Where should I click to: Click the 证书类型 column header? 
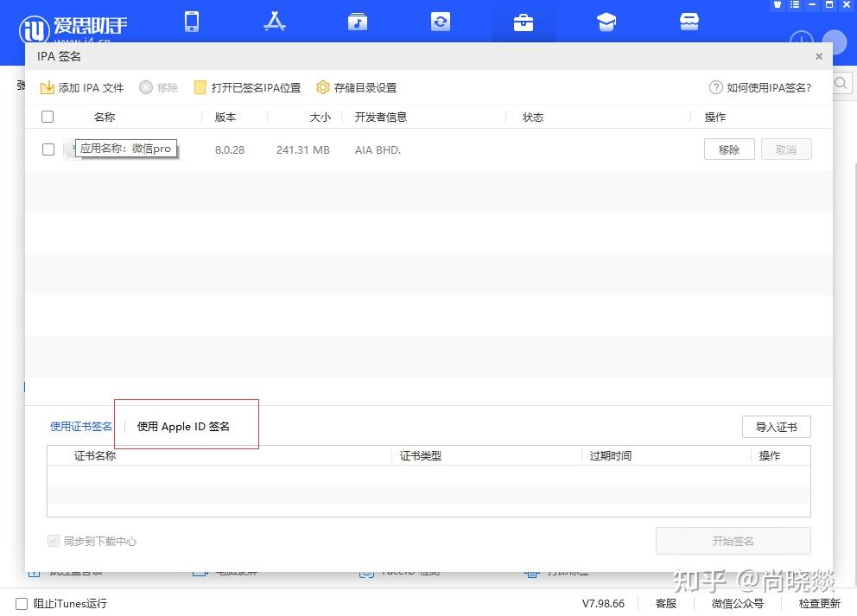tap(421, 455)
